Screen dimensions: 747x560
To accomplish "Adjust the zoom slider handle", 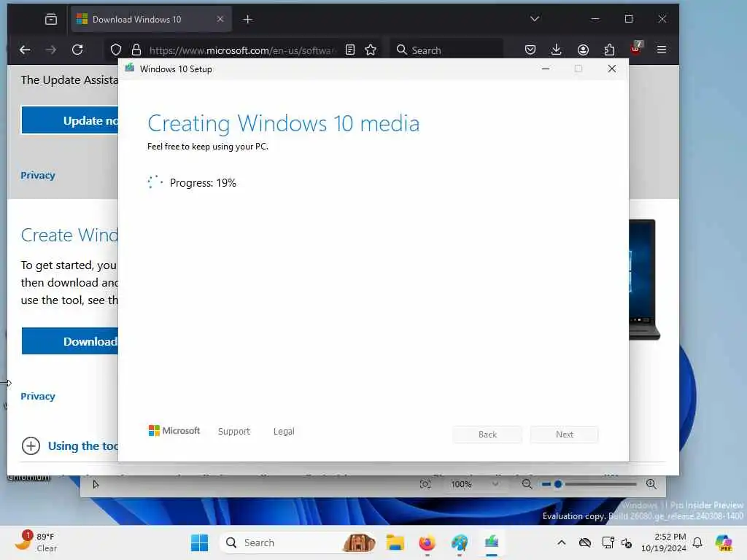I will pyautogui.click(x=558, y=484).
